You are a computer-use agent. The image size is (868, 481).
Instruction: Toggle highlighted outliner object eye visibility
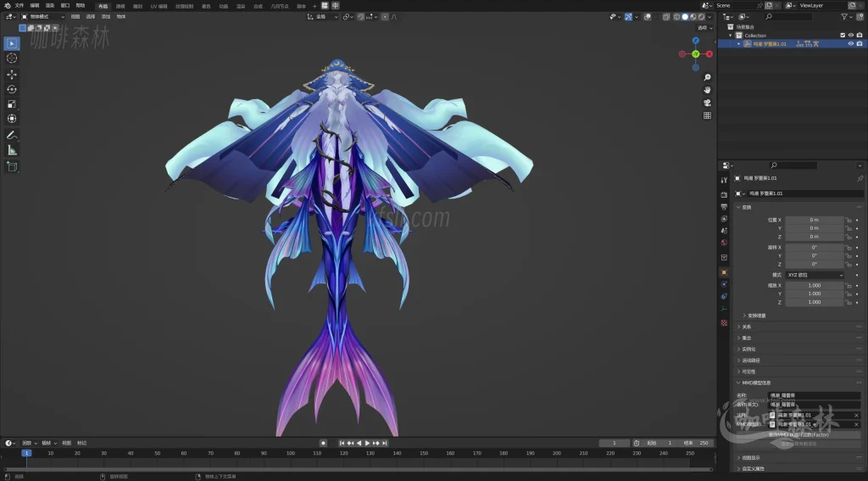coord(851,44)
